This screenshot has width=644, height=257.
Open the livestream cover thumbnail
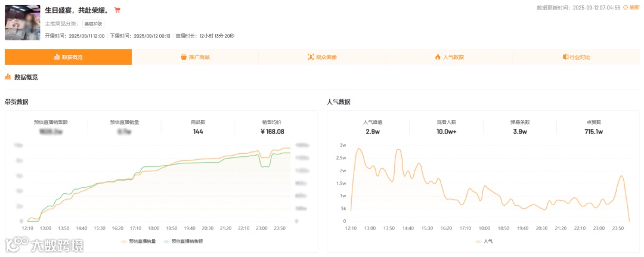click(23, 23)
